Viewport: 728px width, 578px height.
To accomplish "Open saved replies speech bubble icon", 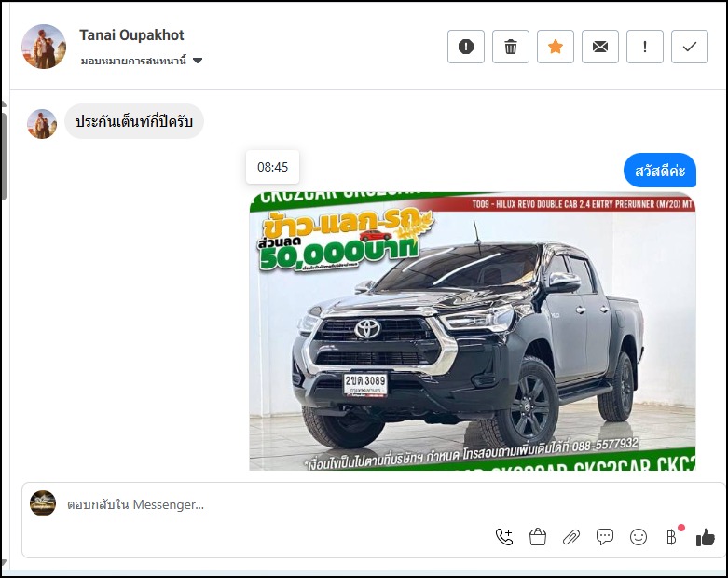I will [x=605, y=537].
